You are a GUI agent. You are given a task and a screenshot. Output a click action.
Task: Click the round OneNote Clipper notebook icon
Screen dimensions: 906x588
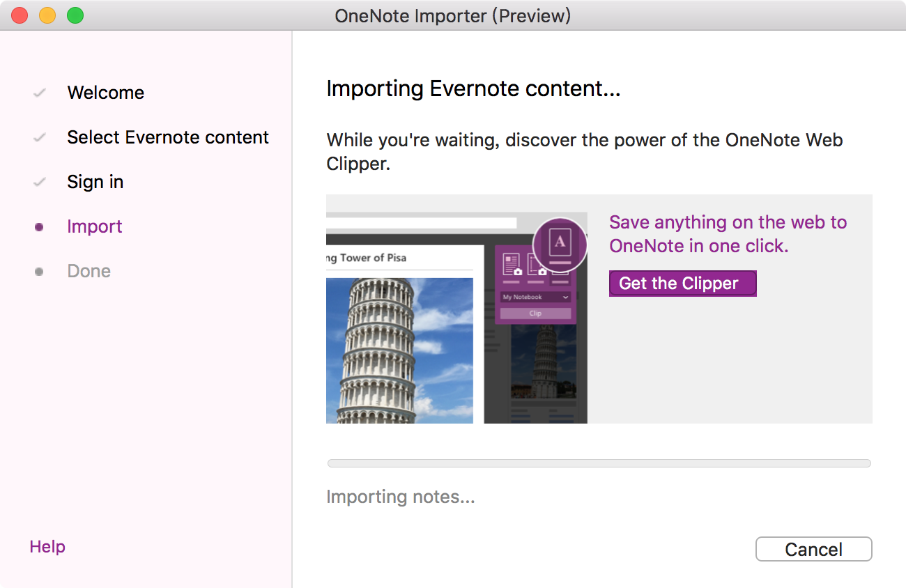point(560,245)
